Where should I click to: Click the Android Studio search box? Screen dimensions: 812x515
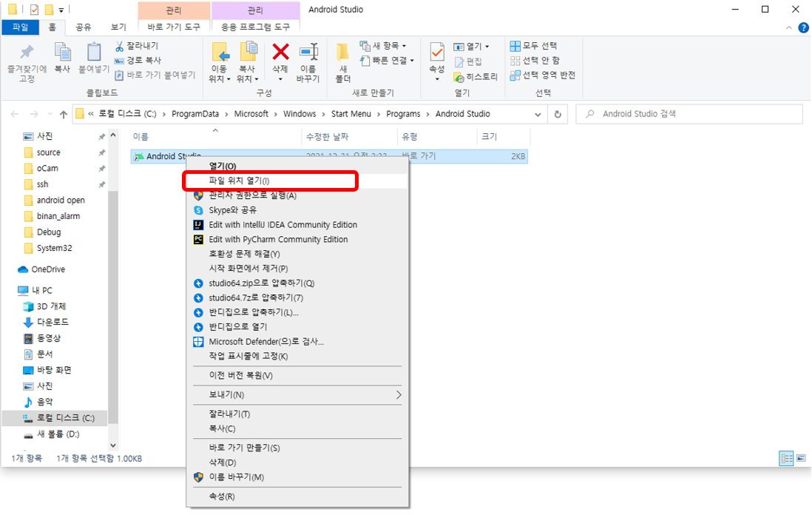pos(690,114)
